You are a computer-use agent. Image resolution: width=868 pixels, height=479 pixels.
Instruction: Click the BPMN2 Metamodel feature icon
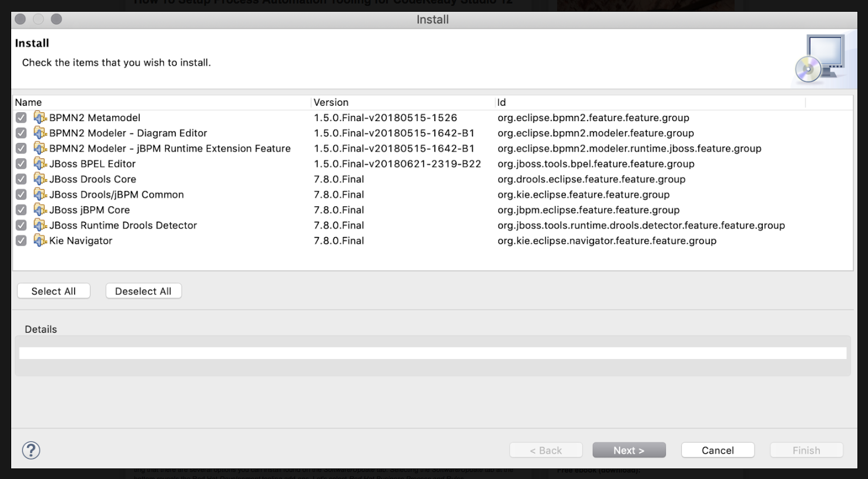coord(40,118)
